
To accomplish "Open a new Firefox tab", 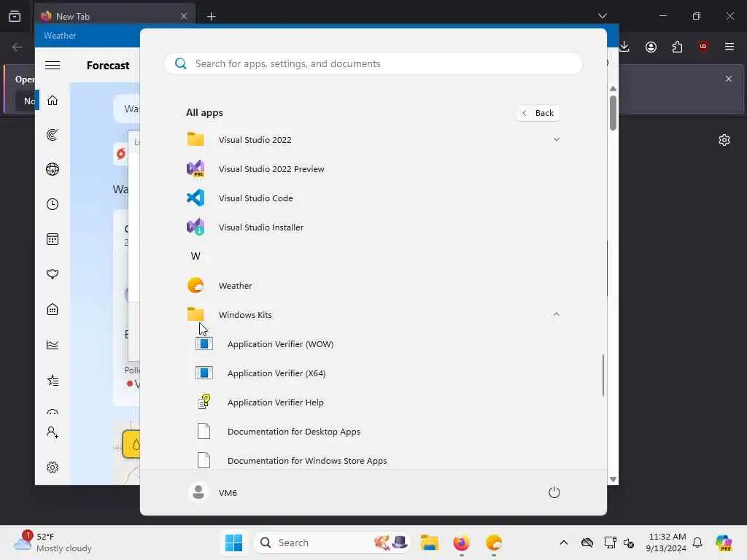I will coord(211,17).
